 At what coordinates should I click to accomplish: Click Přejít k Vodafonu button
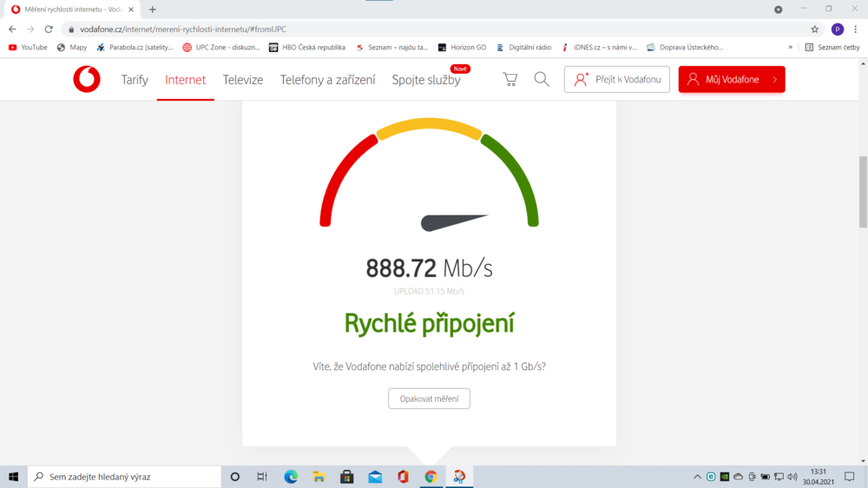[x=616, y=79]
